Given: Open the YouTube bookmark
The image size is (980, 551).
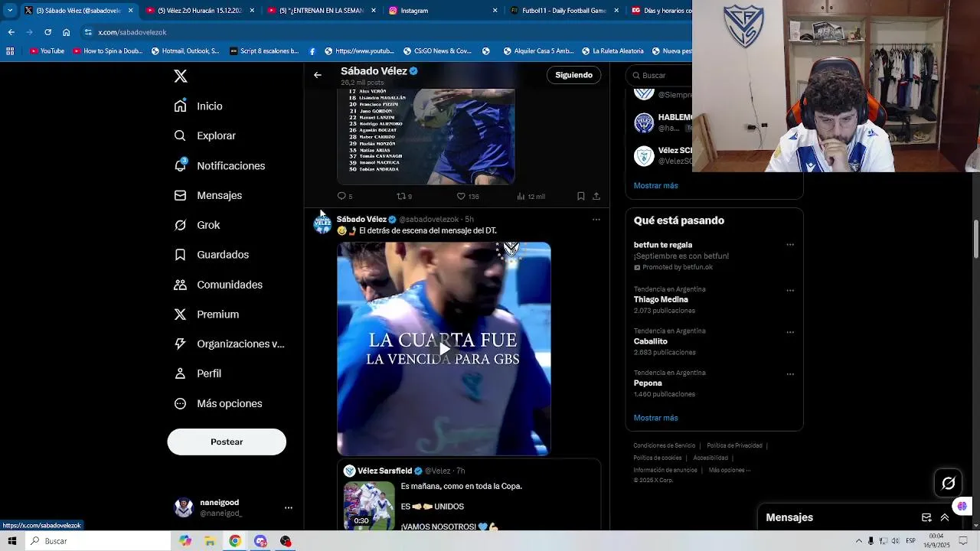Looking at the screenshot, I should tap(47, 51).
